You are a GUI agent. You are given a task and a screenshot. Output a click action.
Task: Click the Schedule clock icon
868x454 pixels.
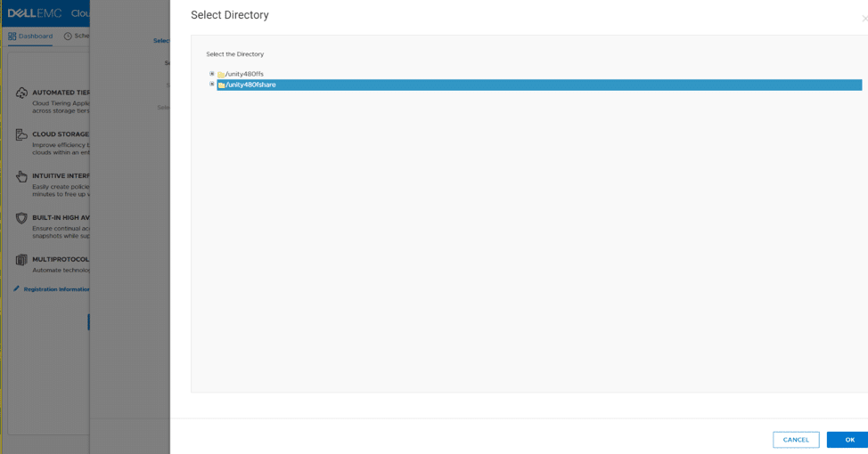[x=68, y=36]
